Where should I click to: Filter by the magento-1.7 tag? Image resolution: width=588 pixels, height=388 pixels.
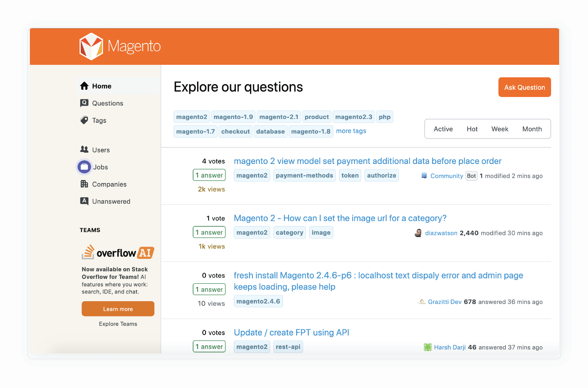pos(195,131)
